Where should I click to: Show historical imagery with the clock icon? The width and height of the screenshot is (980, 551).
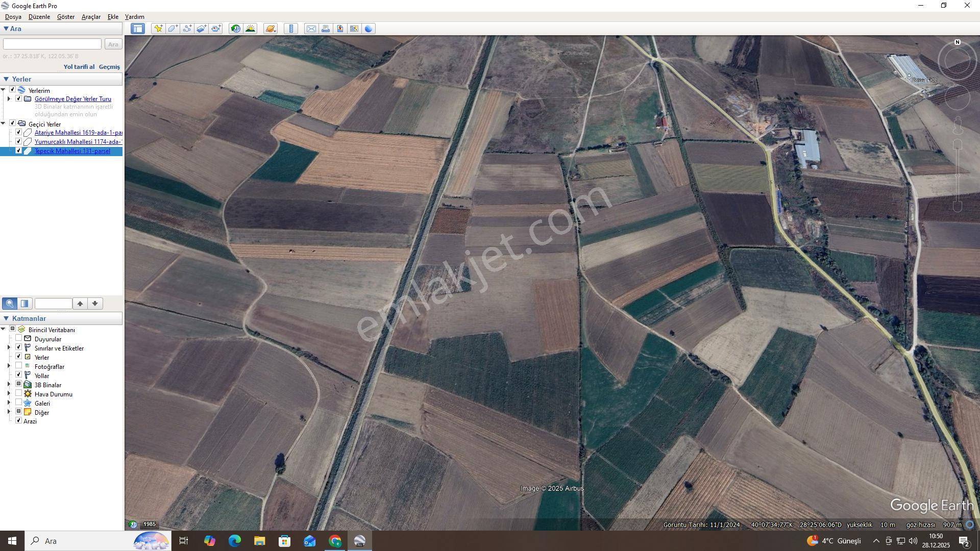tap(235, 29)
